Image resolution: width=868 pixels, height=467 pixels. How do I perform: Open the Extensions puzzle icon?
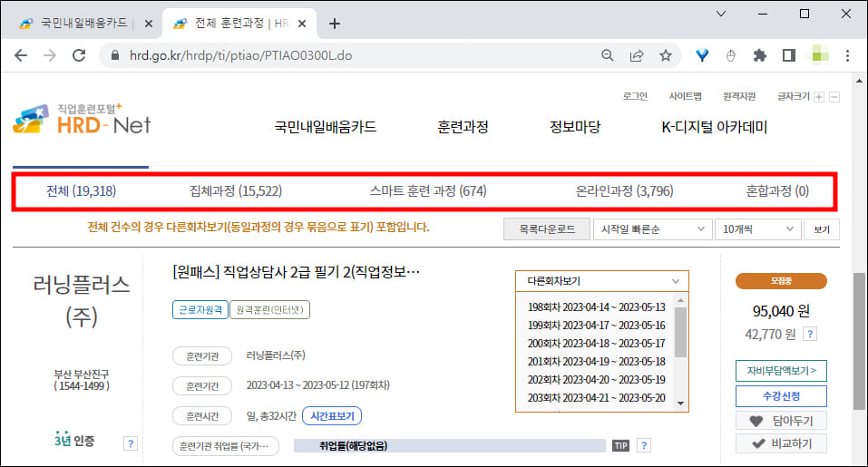[x=759, y=55]
